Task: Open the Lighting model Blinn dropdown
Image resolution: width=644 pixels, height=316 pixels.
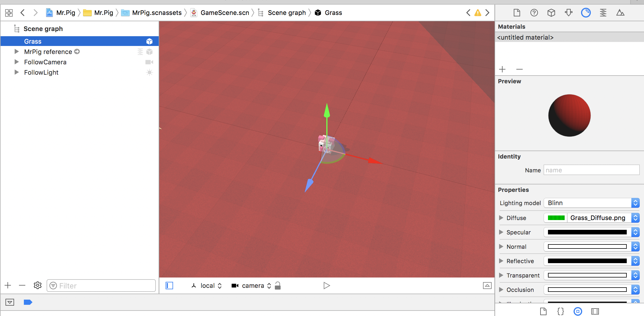Action: (x=591, y=203)
